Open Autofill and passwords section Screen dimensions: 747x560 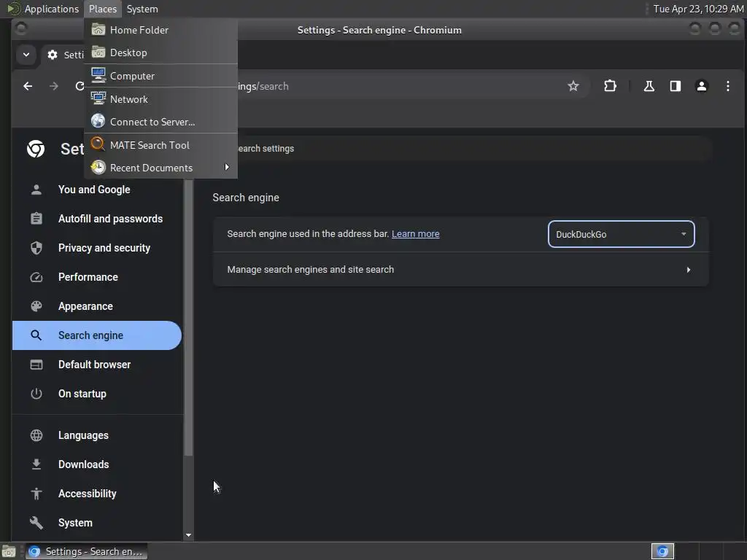pos(97,219)
